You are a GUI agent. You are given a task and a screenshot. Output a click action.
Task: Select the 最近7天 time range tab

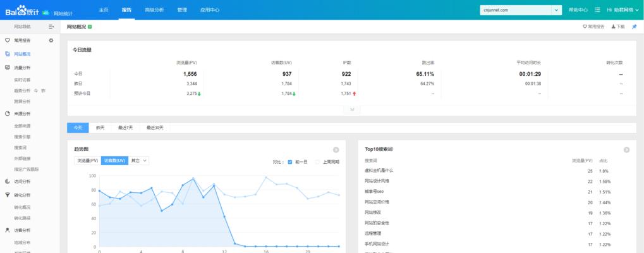[x=125, y=128]
